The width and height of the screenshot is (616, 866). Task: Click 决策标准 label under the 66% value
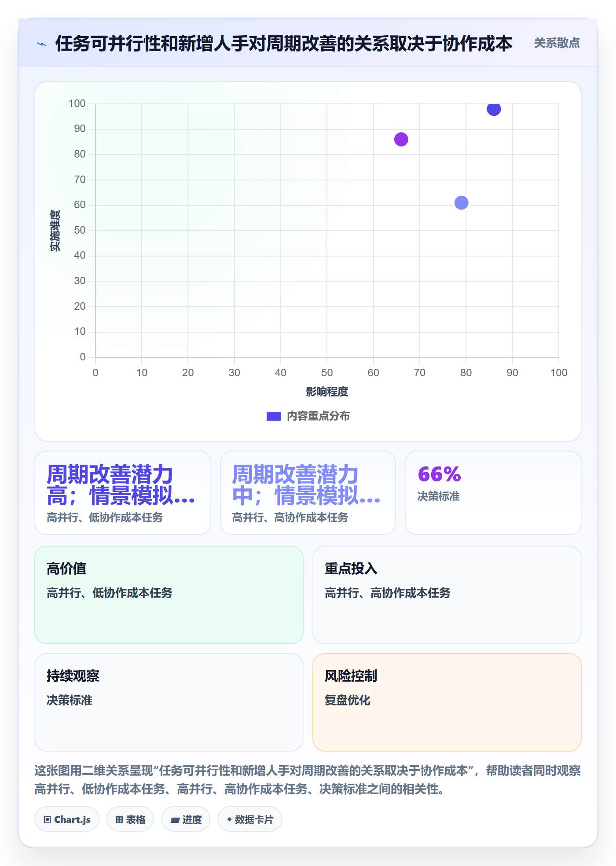coord(438,496)
